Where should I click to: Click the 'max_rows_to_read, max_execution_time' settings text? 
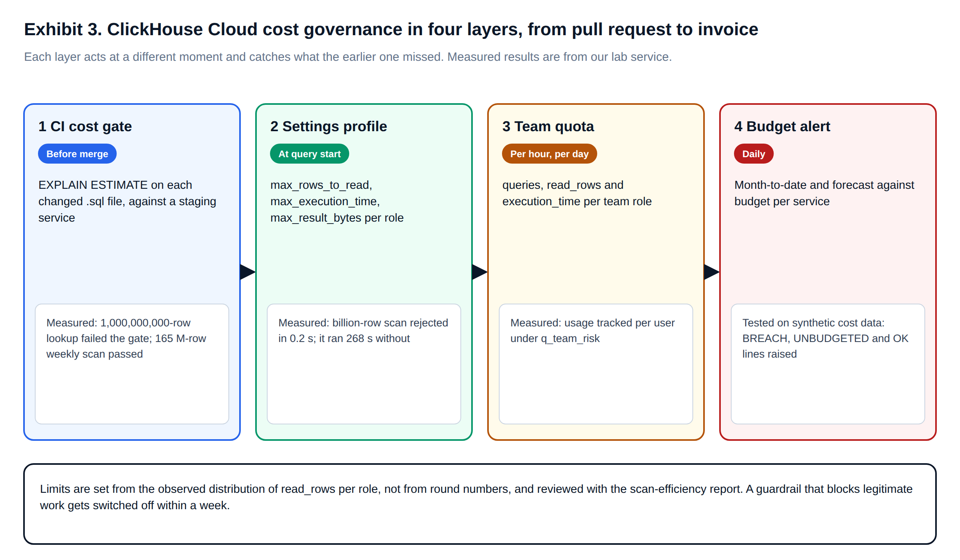[337, 201]
